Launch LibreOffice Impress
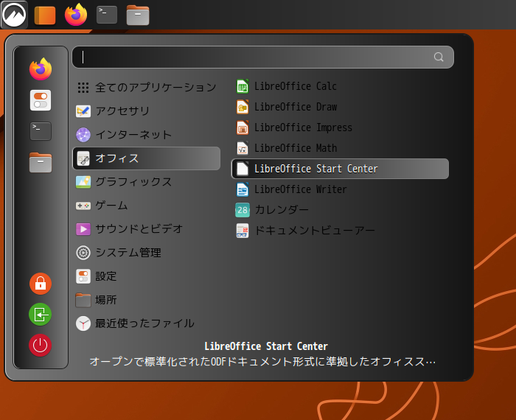516x420 pixels. pyautogui.click(x=341, y=127)
